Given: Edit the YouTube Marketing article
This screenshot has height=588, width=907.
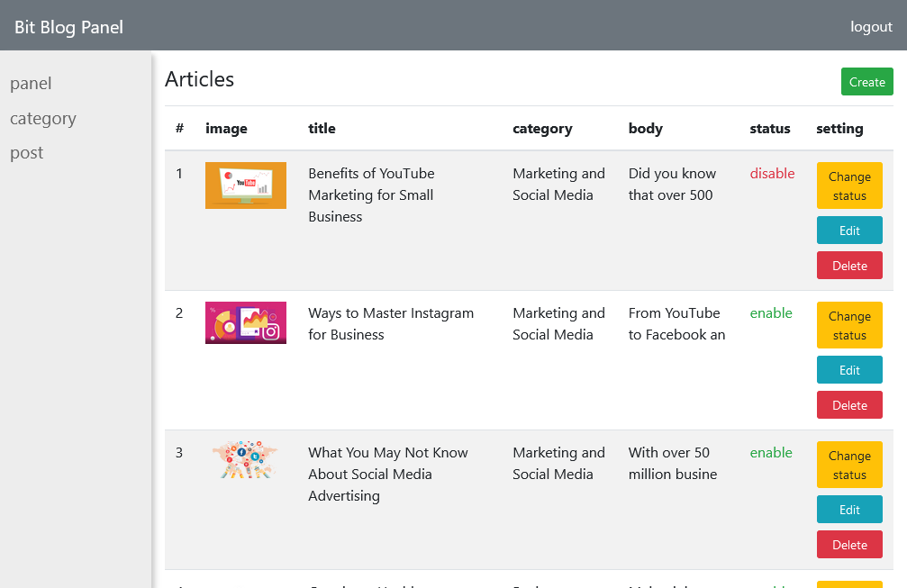Looking at the screenshot, I should tap(849, 231).
